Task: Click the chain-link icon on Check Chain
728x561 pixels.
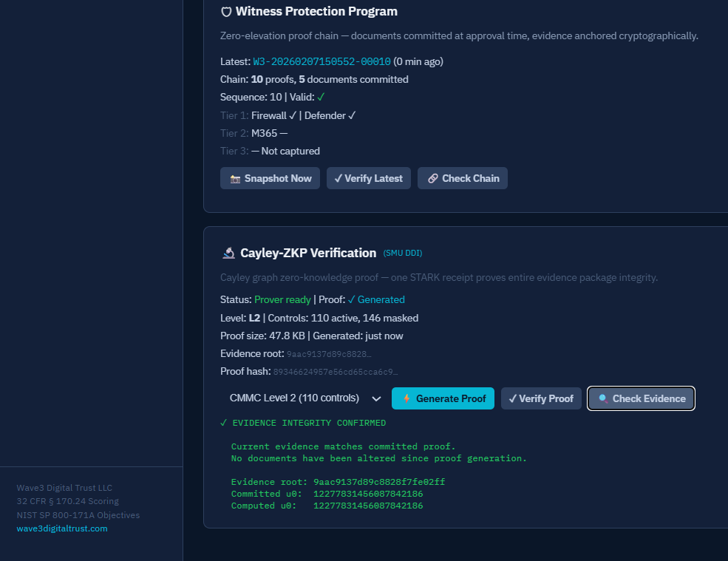Action: 435,177
